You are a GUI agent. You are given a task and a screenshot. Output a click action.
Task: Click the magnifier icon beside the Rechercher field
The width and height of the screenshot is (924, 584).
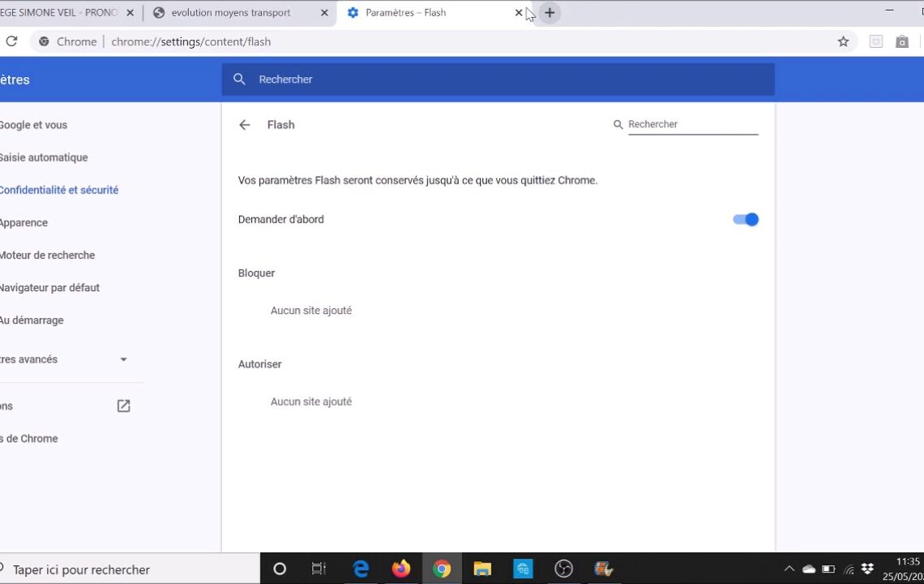[618, 124]
